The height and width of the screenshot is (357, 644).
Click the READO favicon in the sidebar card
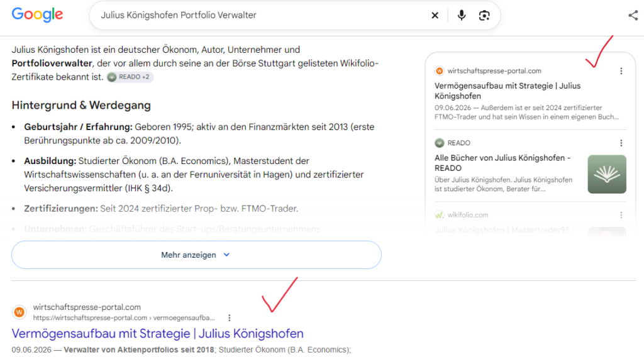click(x=440, y=143)
